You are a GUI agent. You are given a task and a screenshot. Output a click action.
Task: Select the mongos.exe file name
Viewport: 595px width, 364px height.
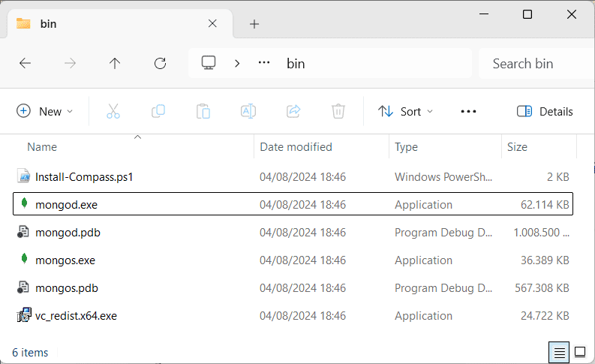point(65,260)
